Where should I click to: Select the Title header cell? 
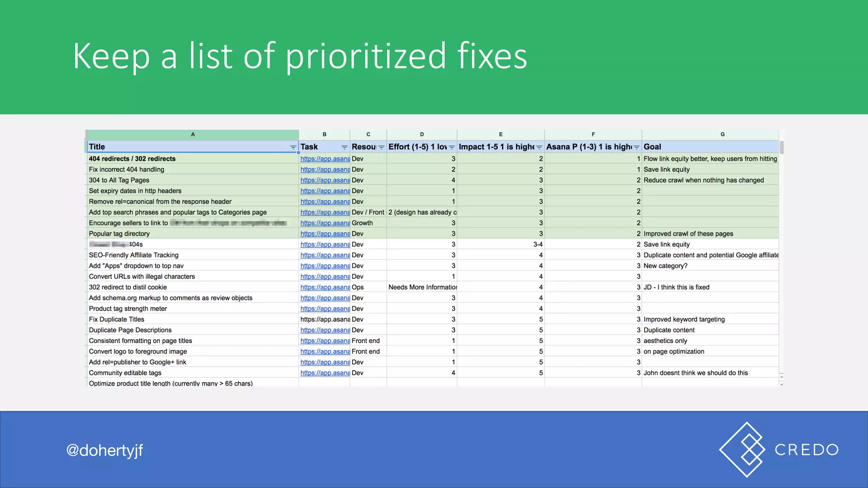[x=193, y=147]
